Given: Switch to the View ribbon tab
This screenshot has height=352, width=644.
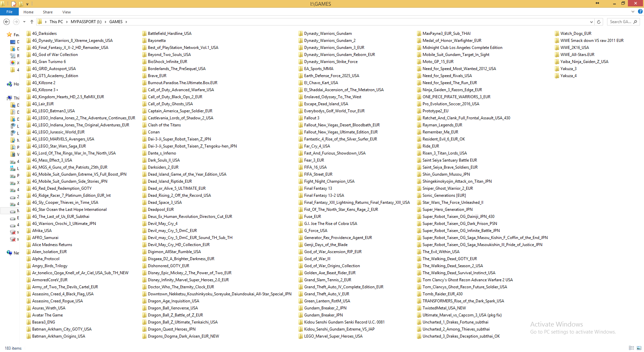Looking at the screenshot, I should point(66,12).
